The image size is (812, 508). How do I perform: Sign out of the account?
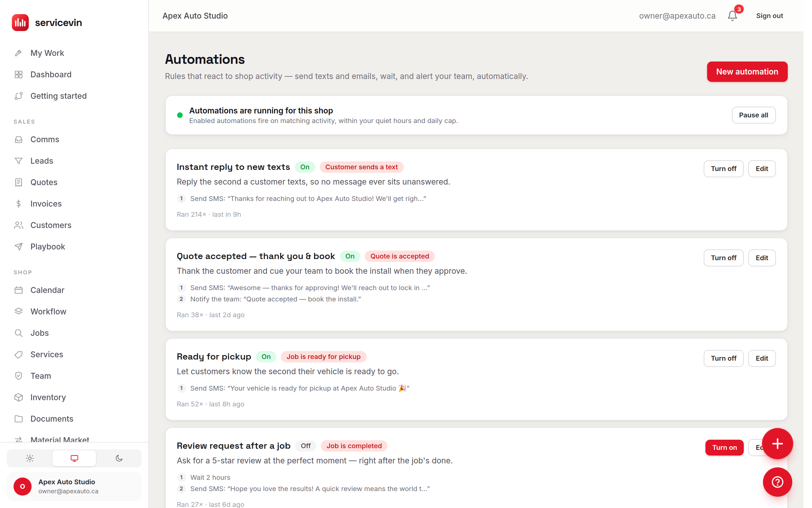[x=769, y=16]
